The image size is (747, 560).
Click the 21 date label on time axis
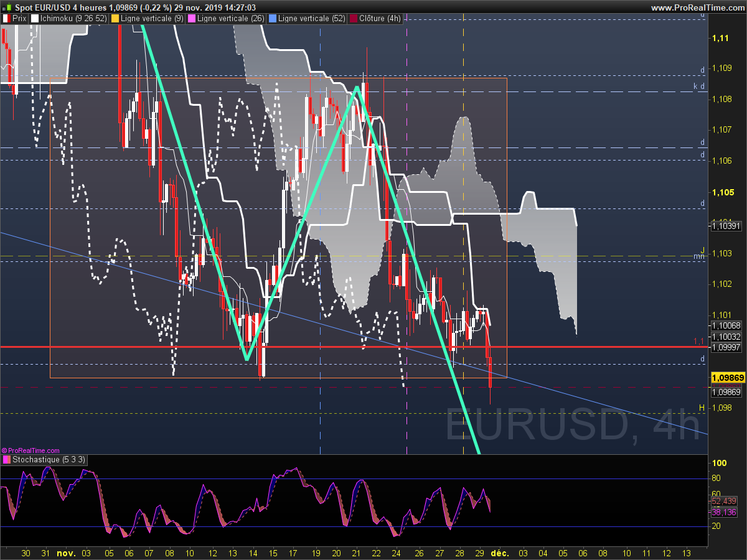[x=357, y=553]
